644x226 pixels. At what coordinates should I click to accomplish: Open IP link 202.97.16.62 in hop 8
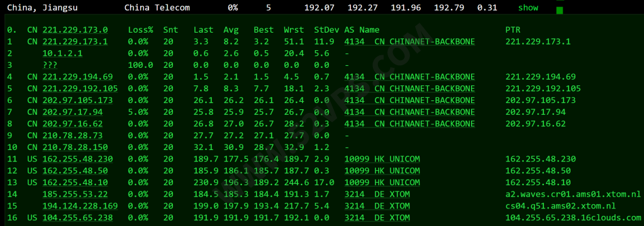[73, 124]
